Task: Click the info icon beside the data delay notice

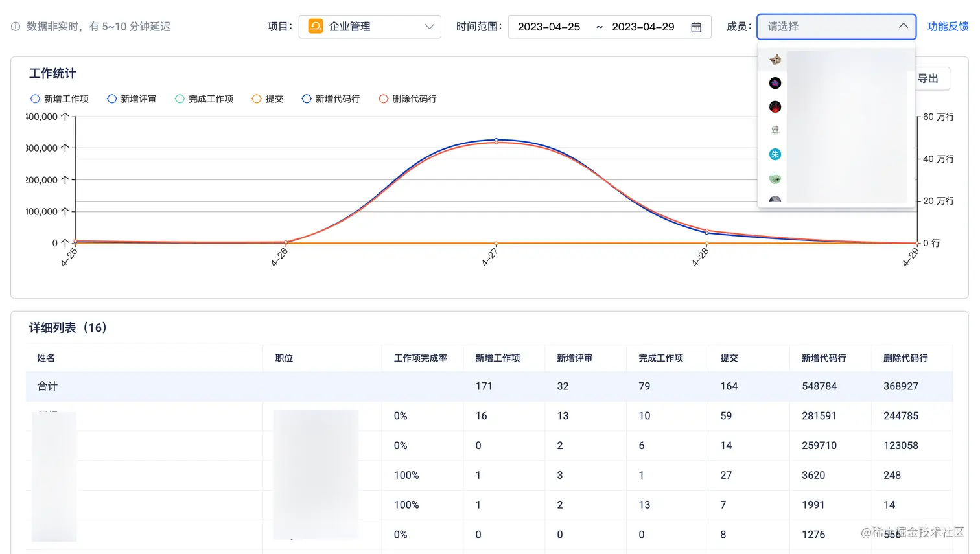Action: 16,27
